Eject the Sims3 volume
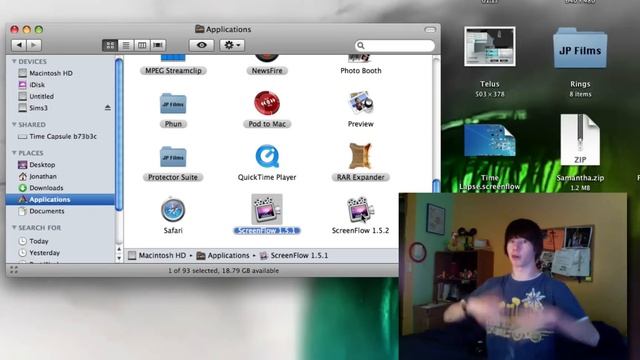 point(108,108)
